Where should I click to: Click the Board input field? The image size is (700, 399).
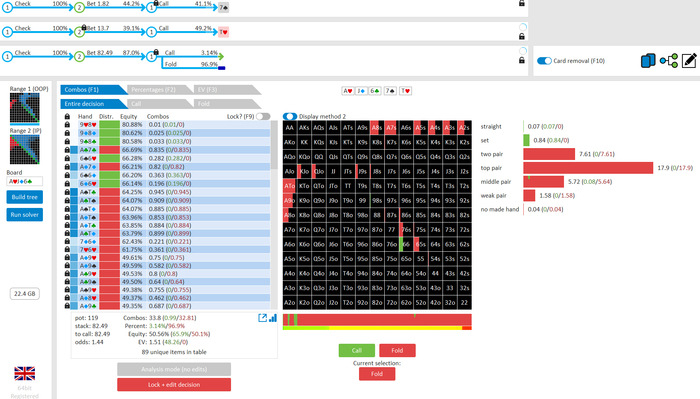(x=25, y=181)
